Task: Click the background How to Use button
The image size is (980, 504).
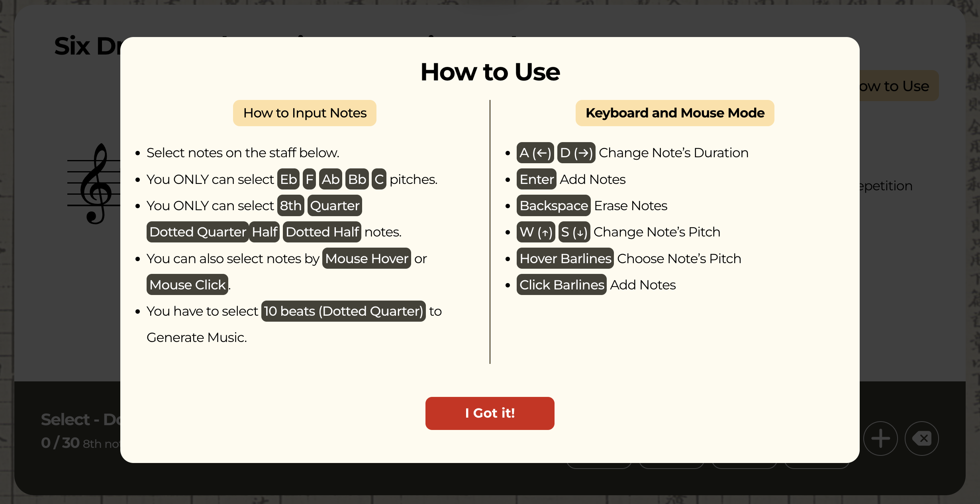Action: (899, 86)
